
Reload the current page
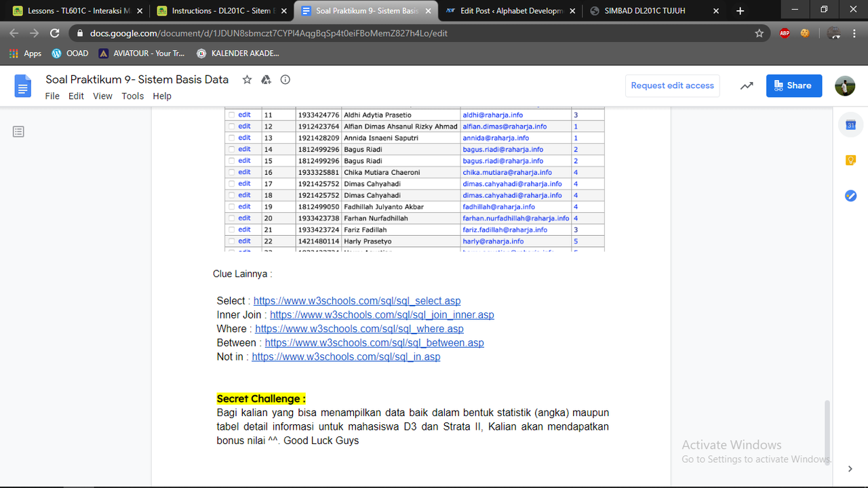[x=55, y=33]
